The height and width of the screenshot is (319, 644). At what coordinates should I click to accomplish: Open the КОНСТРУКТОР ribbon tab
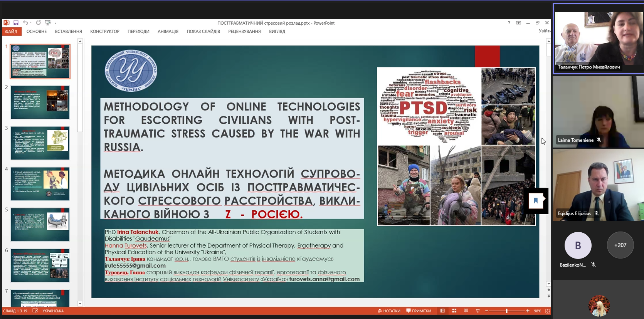pos(105,32)
